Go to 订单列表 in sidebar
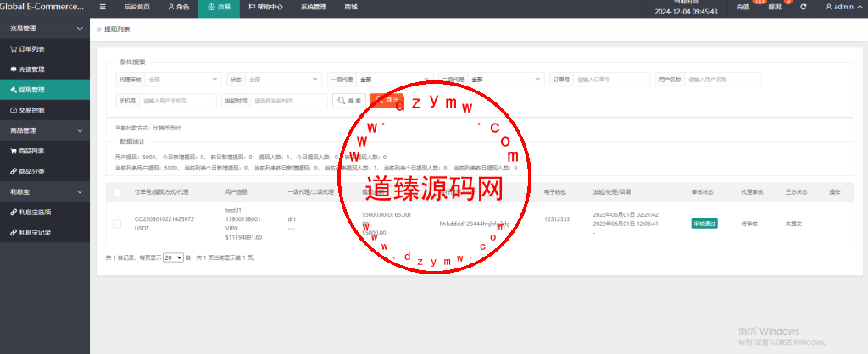868x354 pixels. pos(45,48)
